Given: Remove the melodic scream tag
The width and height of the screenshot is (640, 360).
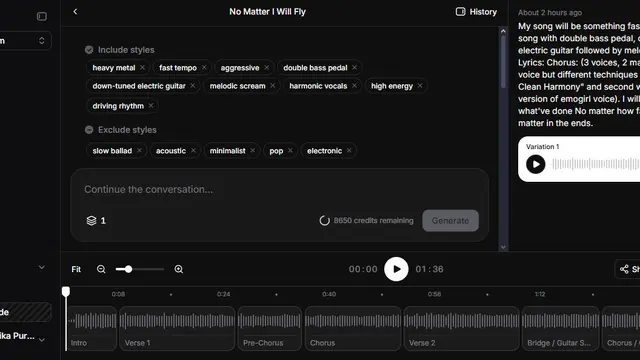Looking at the screenshot, I should pos(273,86).
